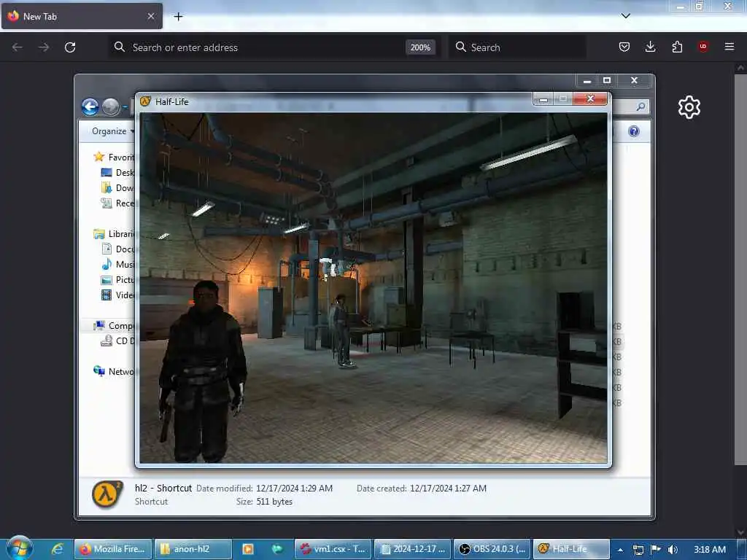This screenshot has height=560, width=747.
Task: Switch to 2024-12-17 document taskbar button
Action: pyautogui.click(x=413, y=548)
